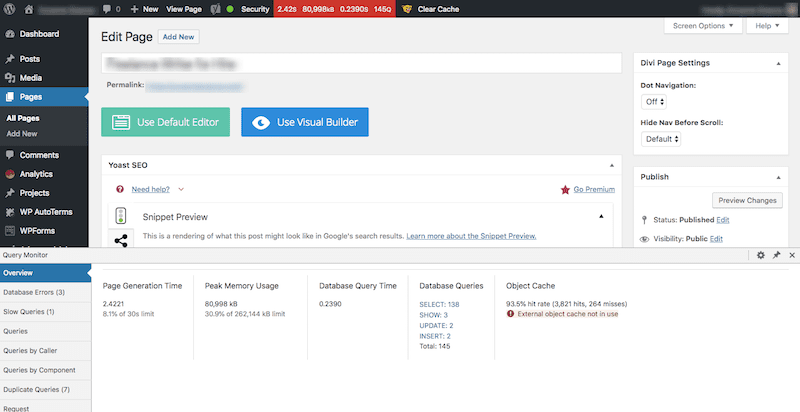Open Learn more about the Snippet Preview link
The width and height of the screenshot is (800, 412).
tap(471, 236)
